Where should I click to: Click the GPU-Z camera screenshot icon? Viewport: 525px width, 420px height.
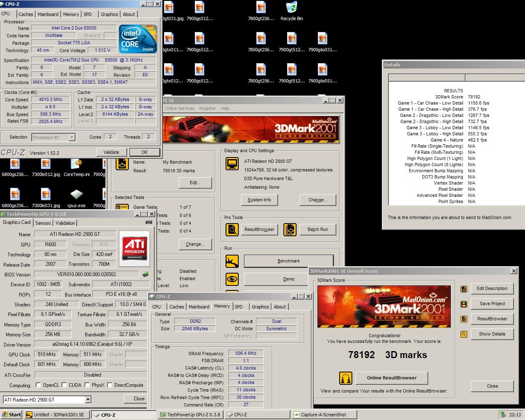(x=148, y=222)
